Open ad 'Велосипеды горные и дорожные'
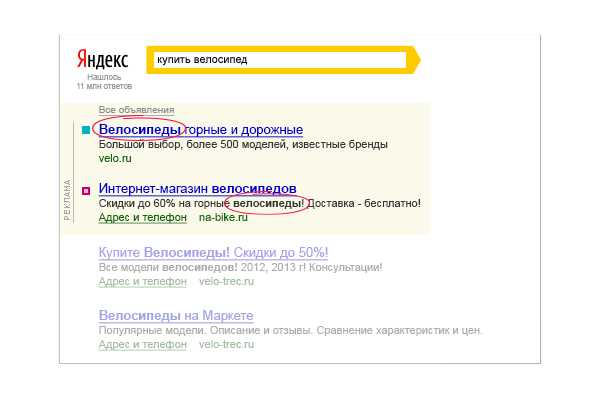Image resolution: width=600 pixels, height=400 pixels. point(201,130)
